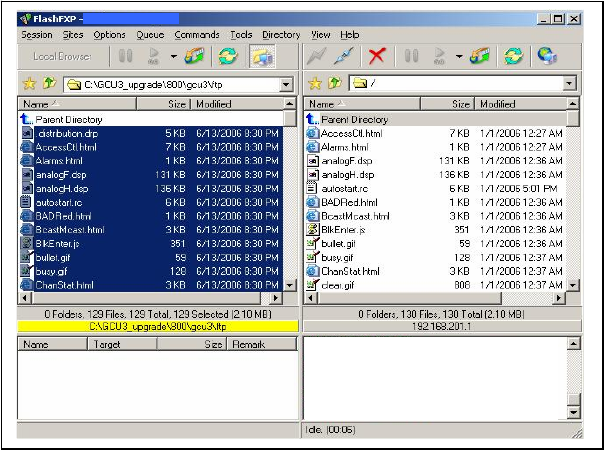The height and width of the screenshot is (450, 604).
Task: Refresh the local pane file list
Action: [x=228, y=56]
